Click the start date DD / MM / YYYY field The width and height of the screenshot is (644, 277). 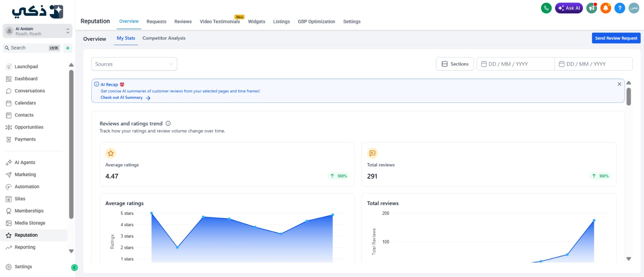pos(515,64)
